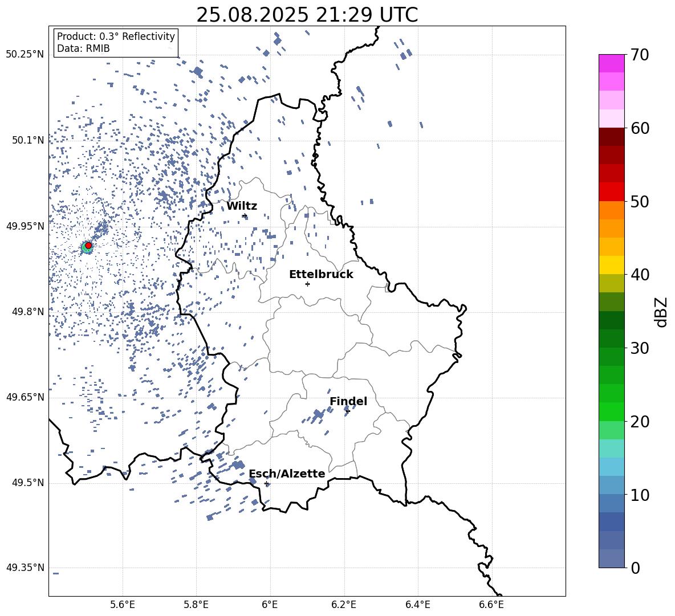This screenshot has width=675, height=616.
Task: Click the 'Ettelbruck' label
Action: (321, 275)
